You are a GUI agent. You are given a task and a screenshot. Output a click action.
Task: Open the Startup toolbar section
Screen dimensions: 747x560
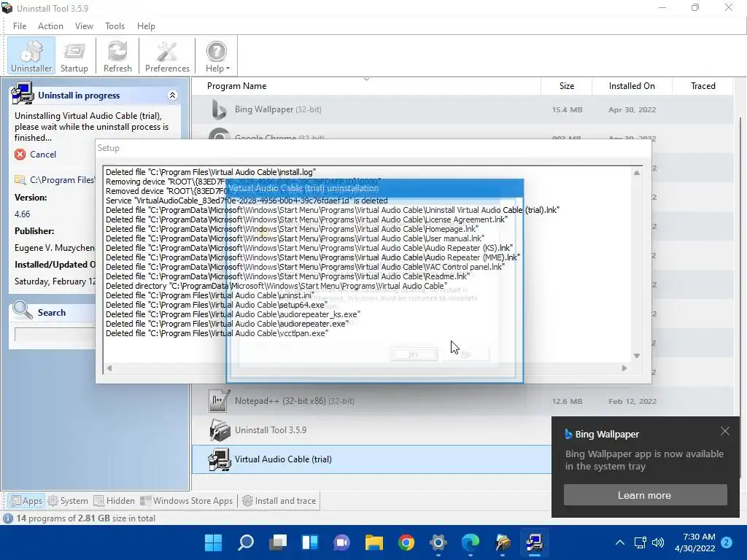pos(74,56)
